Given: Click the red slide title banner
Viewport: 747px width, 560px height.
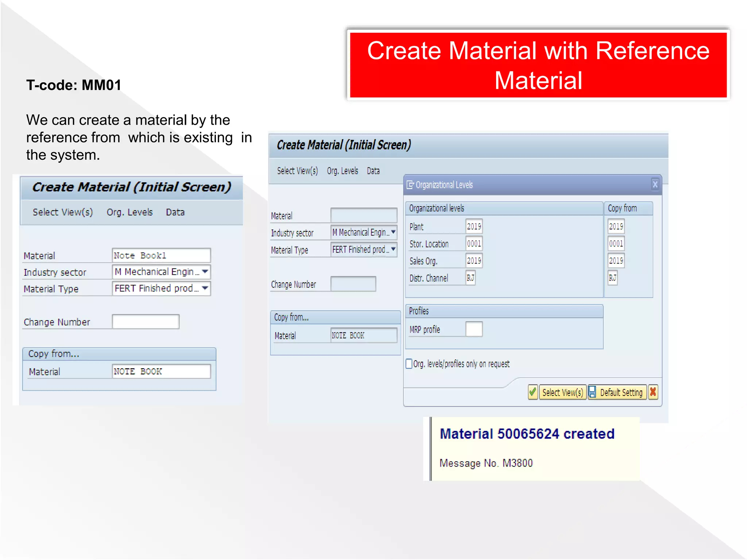Looking at the screenshot, I should click(538, 65).
